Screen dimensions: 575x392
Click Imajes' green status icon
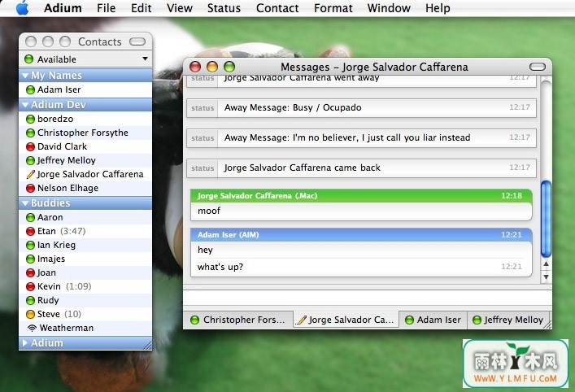point(30,259)
